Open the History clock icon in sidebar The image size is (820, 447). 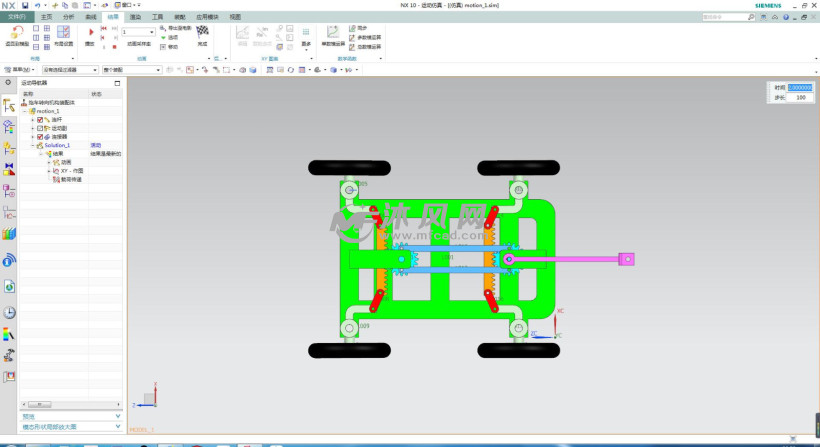(9, 313)
